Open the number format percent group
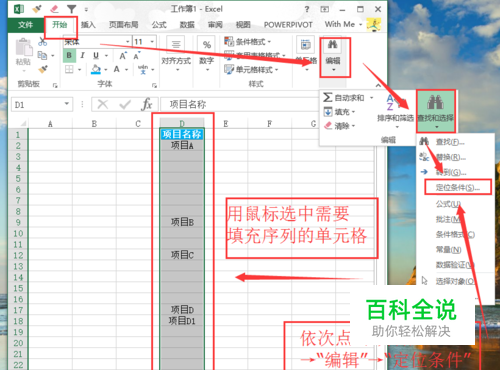The width and height of the screenshot is (500, 370). (207, 53)
